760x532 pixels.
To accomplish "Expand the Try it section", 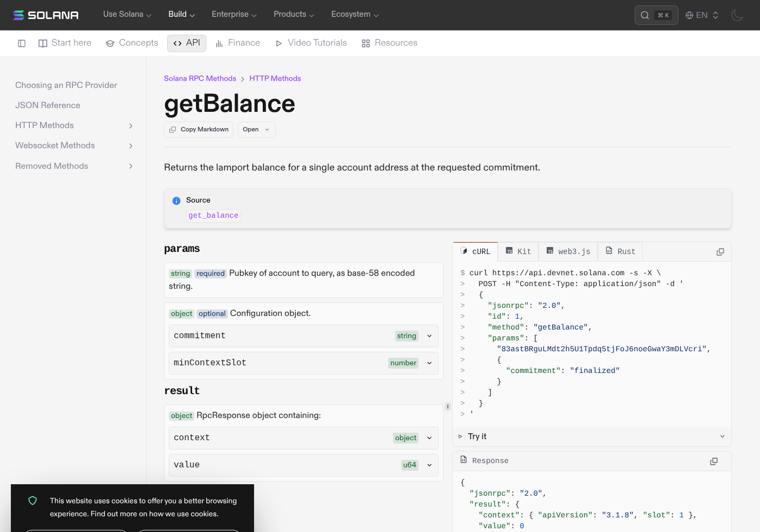I will tap(592, 436).
